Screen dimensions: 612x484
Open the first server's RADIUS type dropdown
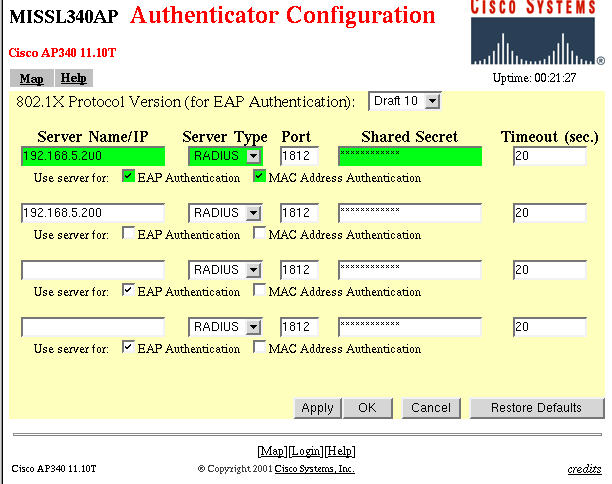point(225,156)
